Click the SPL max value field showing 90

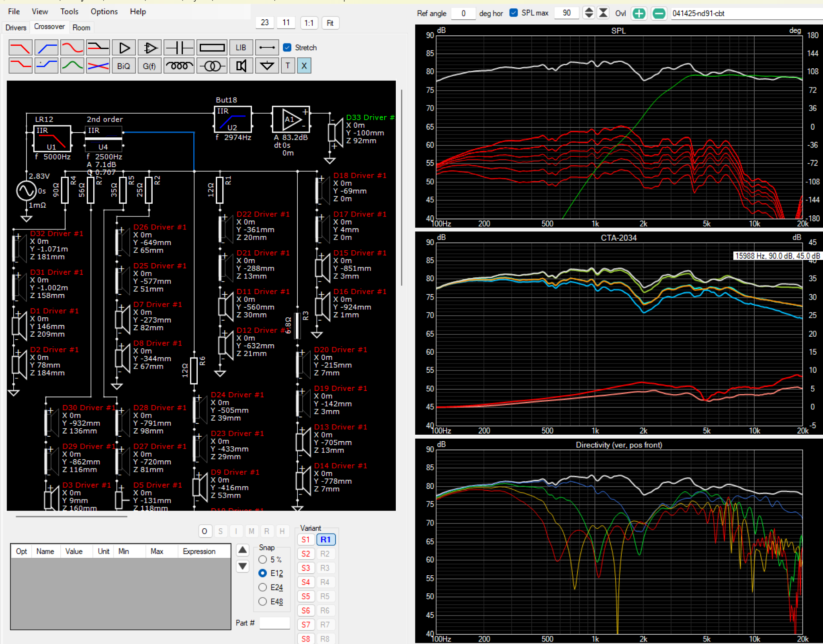(566, 13)
